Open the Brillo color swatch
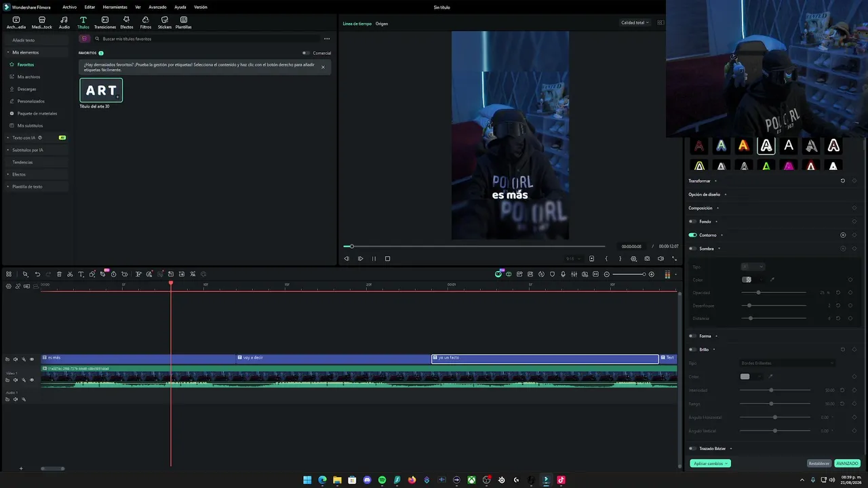This screenshot has width=868, height=488. click(x=745, y=377)
